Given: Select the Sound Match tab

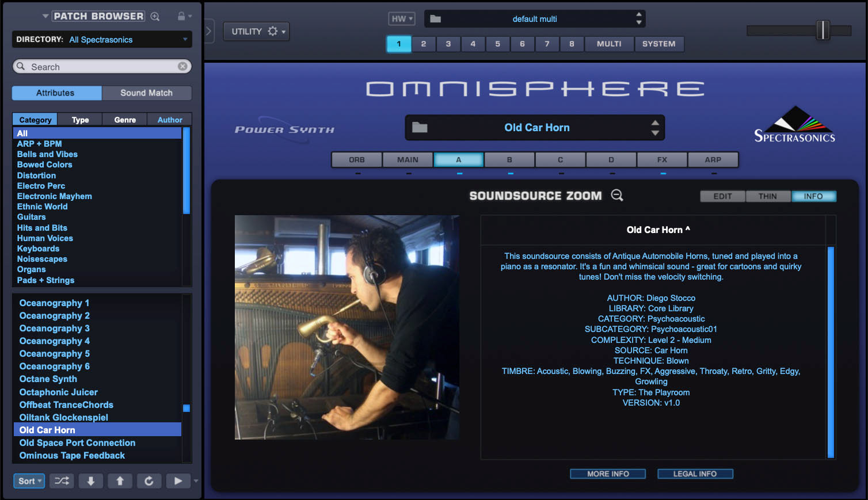Looking at the screenshot, I should tap(147, 93).
